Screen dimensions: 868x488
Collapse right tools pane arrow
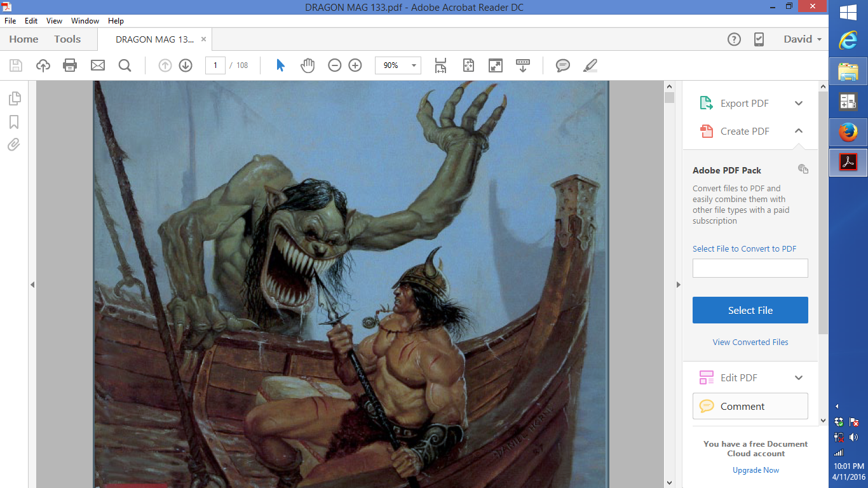tap(679, 285)
